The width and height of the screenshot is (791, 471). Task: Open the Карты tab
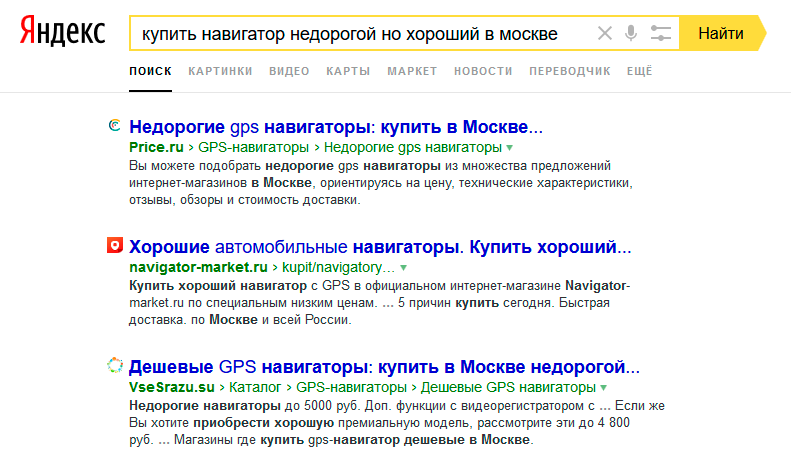pyautogui.click(x=348, y=71)
